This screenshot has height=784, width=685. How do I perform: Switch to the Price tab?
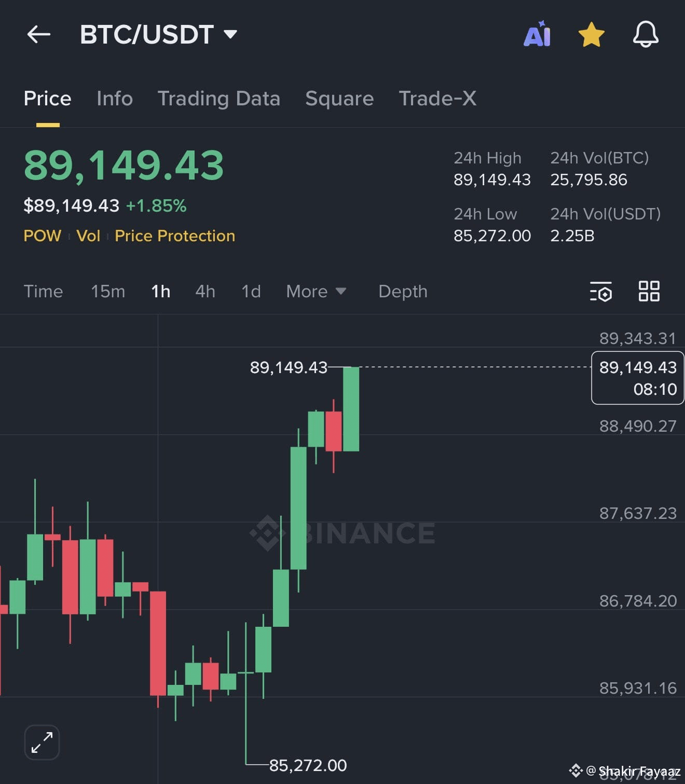click(x=48, y=99)
